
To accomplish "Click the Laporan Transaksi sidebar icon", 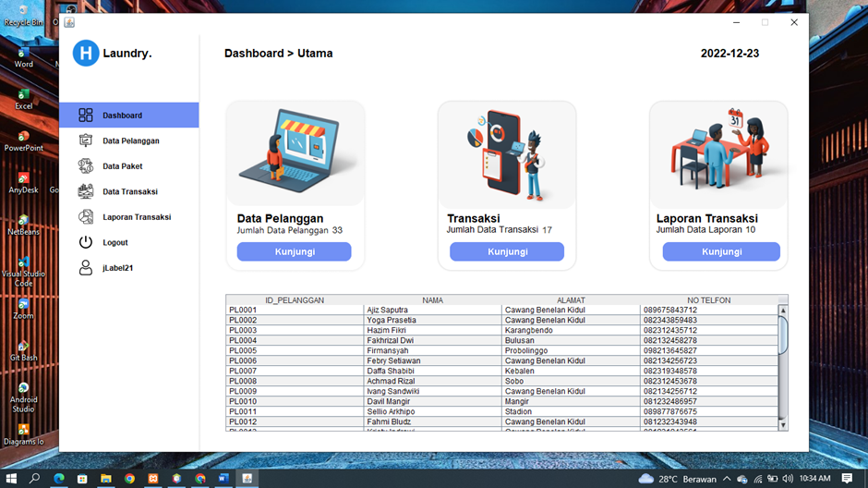I will coord(86,217).
